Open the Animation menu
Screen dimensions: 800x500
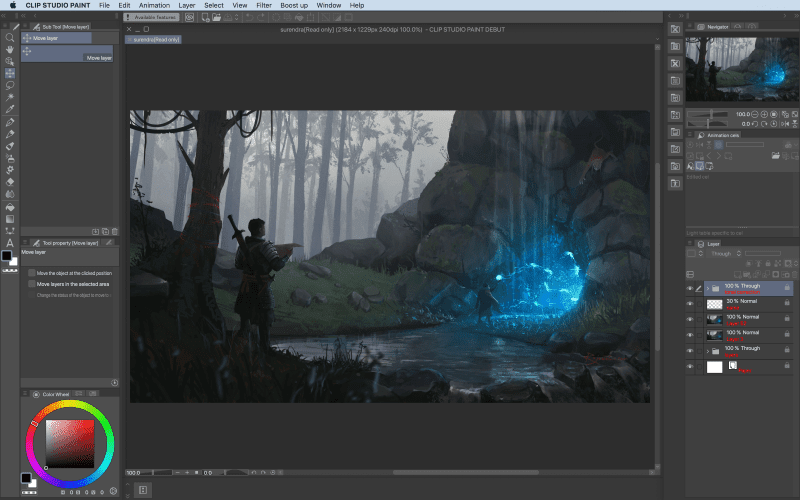(154, 5)
